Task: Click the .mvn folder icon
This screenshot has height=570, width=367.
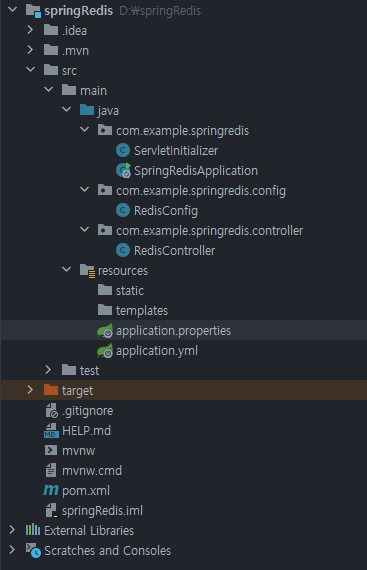Action: coord(51,50)
